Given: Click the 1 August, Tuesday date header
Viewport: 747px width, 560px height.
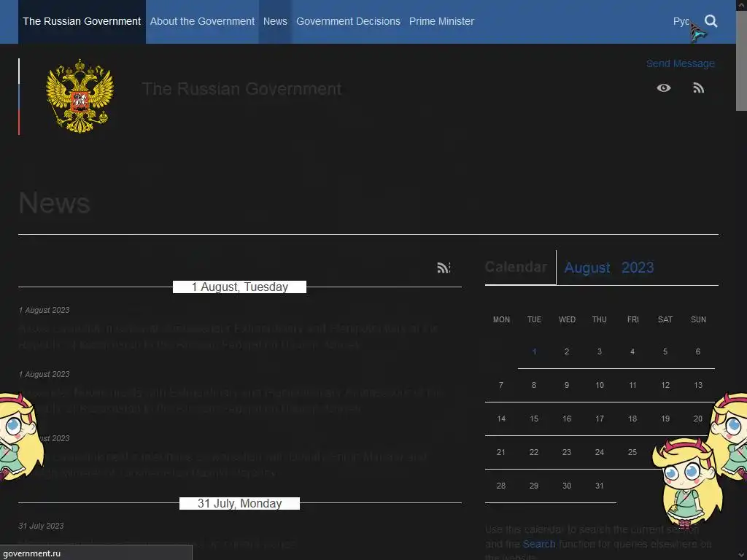Looking at the screenshot, I should (x=239, y=287).
